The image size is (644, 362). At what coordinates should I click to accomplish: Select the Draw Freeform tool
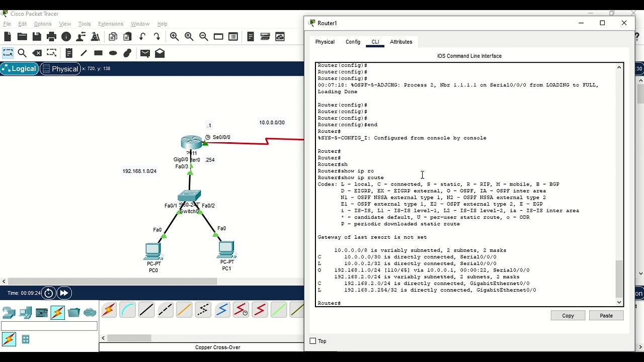click(128, 53)
